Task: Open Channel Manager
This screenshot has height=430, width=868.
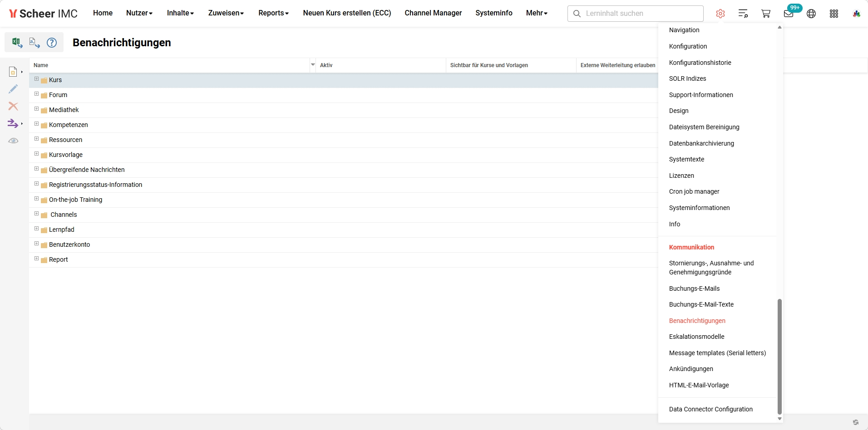Action: coord(433,13)
